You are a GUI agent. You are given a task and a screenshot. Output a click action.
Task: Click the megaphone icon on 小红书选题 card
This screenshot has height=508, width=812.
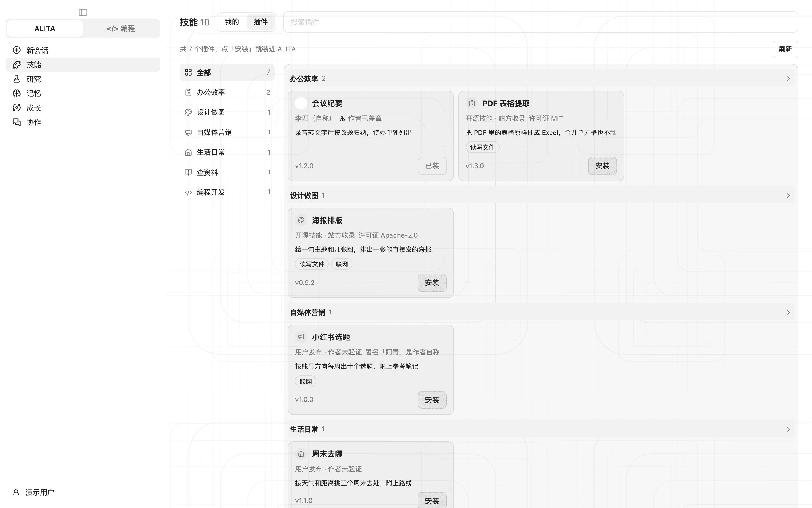tap(301, 337)
